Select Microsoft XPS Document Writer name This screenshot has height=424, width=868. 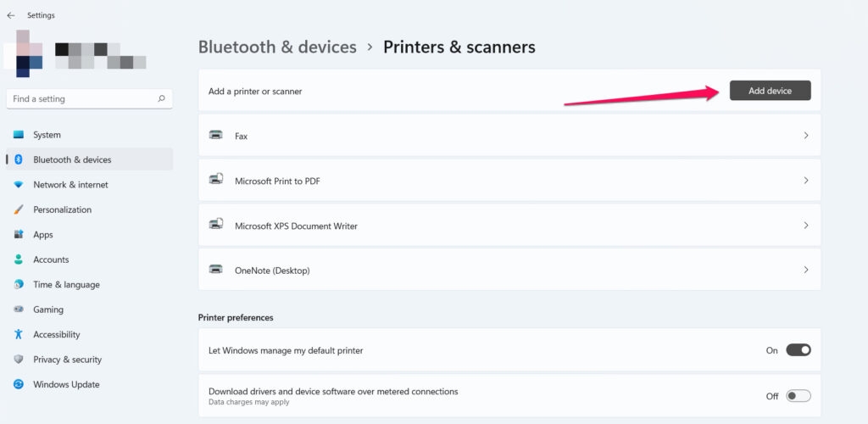[x=296, y=226]
